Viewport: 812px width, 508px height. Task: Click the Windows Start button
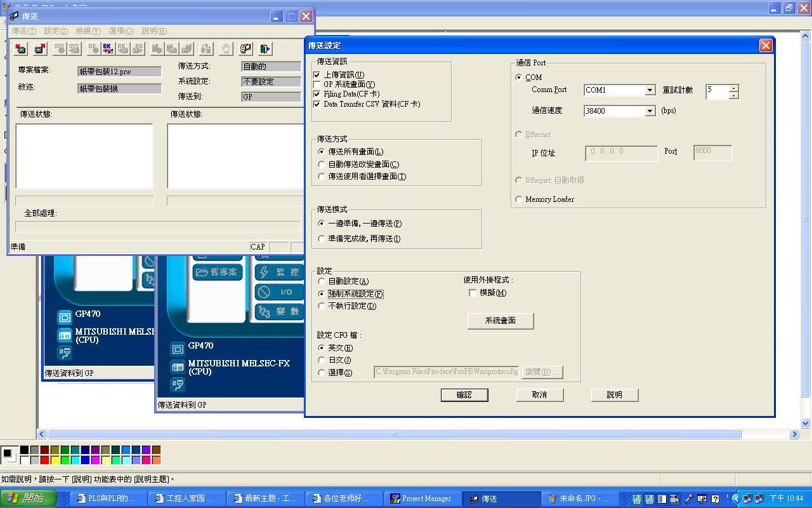tap(25, 498)
